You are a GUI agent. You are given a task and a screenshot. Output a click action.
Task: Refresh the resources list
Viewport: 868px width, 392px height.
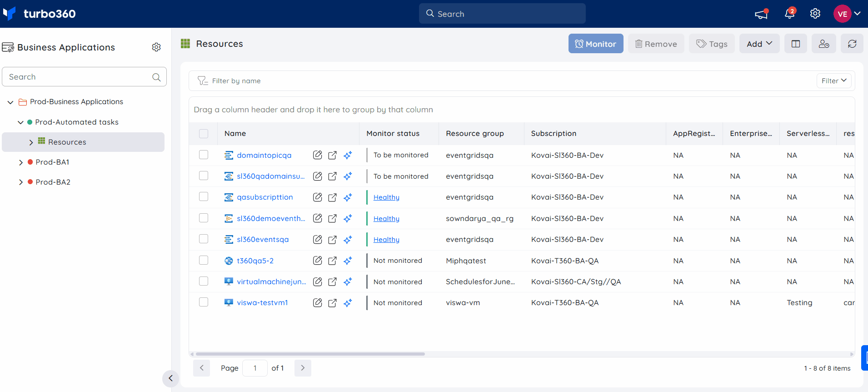tap(852, 44)
